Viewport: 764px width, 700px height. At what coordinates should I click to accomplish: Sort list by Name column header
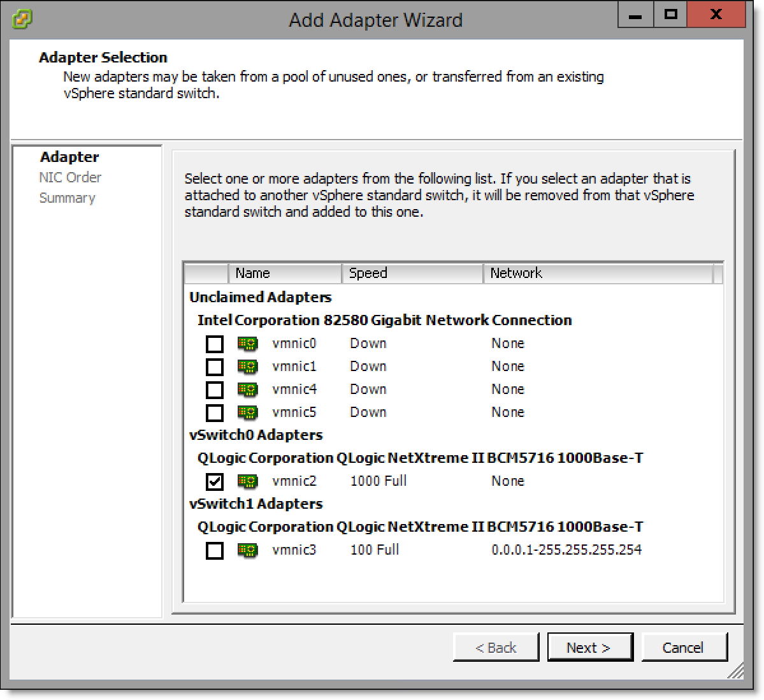[x=284, y=273]
